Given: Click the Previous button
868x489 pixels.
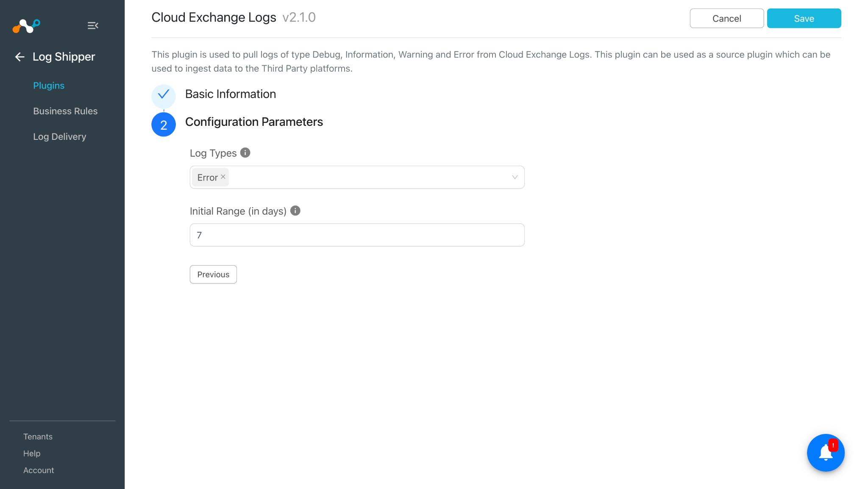Looking at the screenshot, I should 213,274.
